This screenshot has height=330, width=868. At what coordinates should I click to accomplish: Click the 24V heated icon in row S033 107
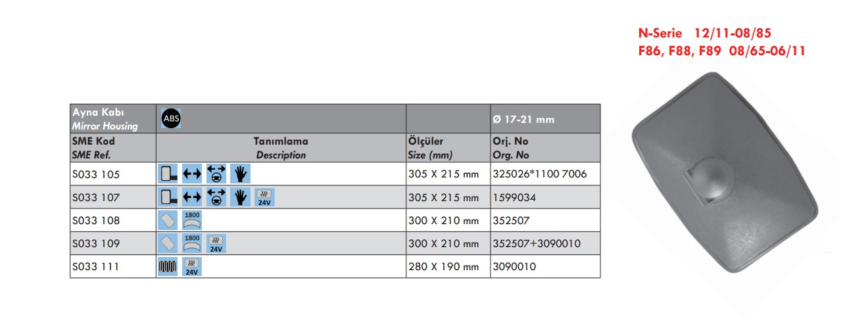click(x=264, y=197)
